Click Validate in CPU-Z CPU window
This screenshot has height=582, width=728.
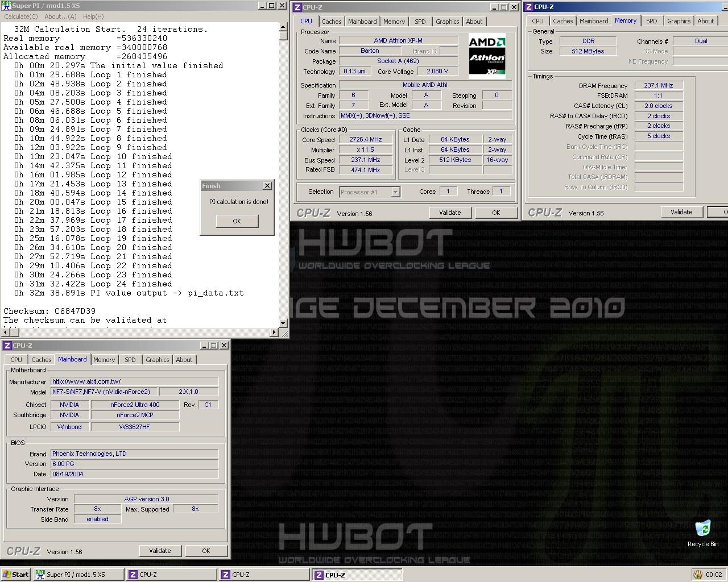pyautogui.click(x=450, y=213)
